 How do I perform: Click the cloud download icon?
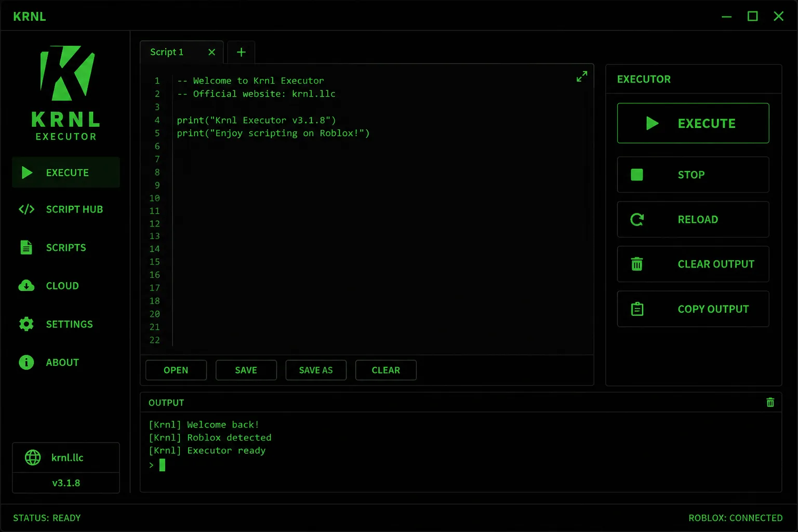click(26, 286)
